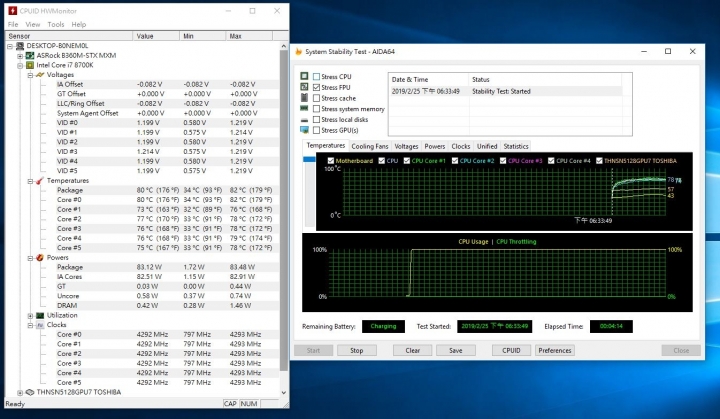The height and width of the screenshot is (419, 720).
Task: Open the File menu in HWMonitor
Action: (13, 24)
